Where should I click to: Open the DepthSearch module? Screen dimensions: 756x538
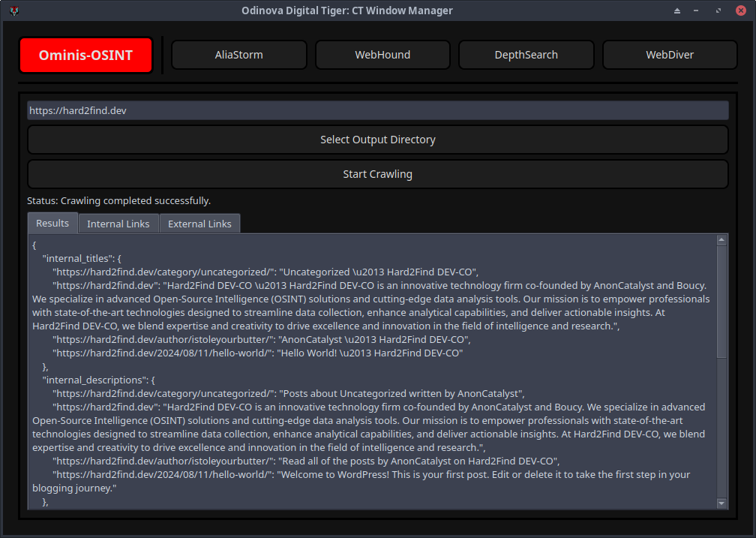pyautogui.click(x=526, y=54)
